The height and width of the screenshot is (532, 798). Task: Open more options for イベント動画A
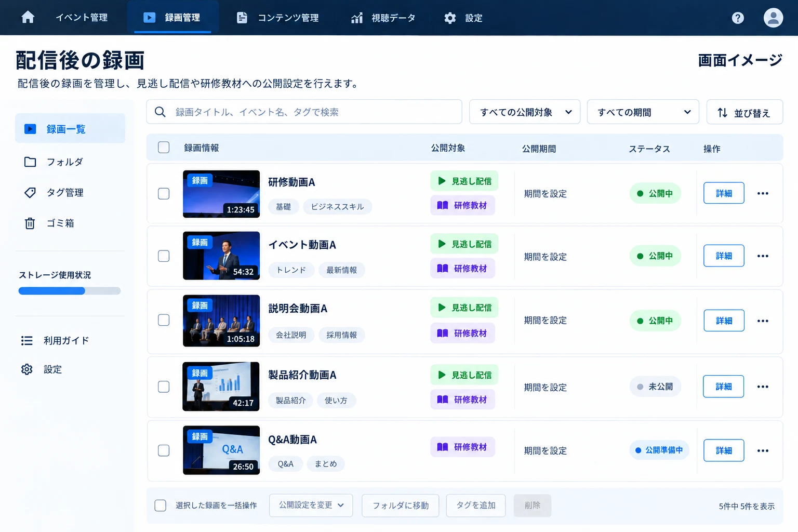[763, 256]
